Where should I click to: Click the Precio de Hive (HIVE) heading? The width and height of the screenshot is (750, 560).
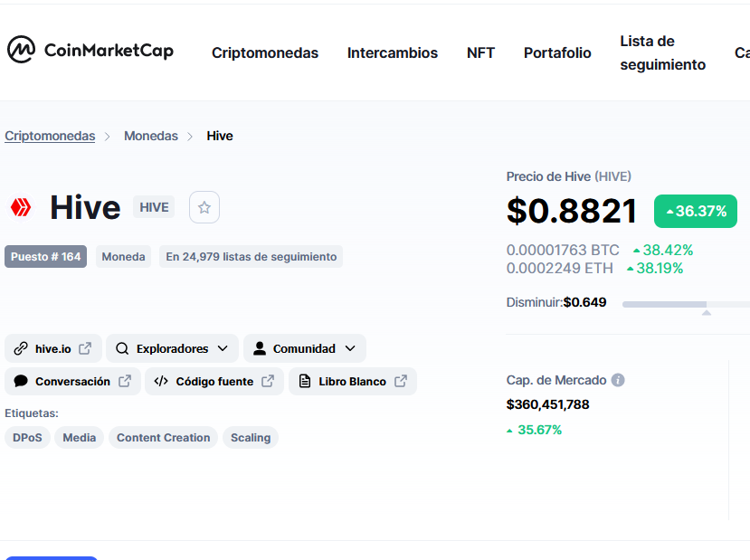[x=569, y=176]
